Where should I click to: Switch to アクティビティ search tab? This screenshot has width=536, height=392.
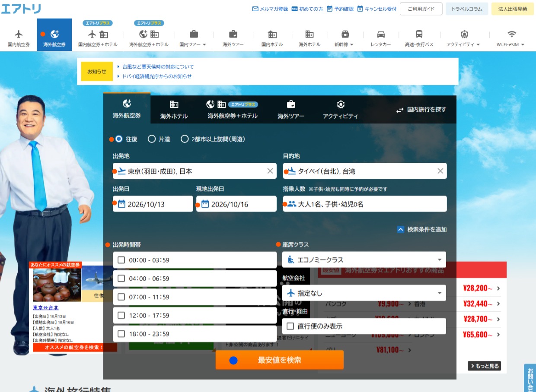tap(341, 109)
